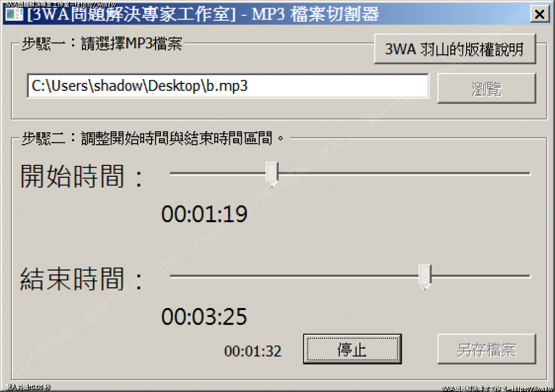The image size is (555, 392).
Task: Click the window title bar text
Action: (x=203, y=14)
